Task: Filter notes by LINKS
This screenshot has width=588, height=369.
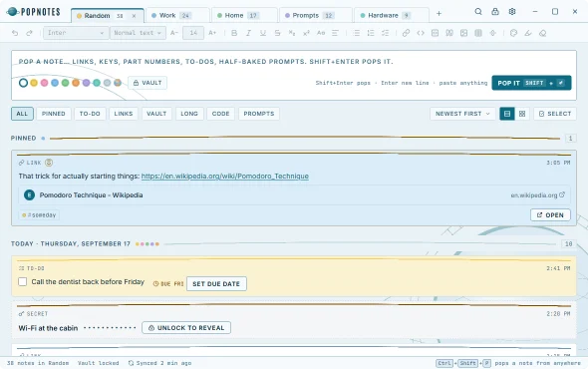Action: pyautogui.click(x=124, y=114)
